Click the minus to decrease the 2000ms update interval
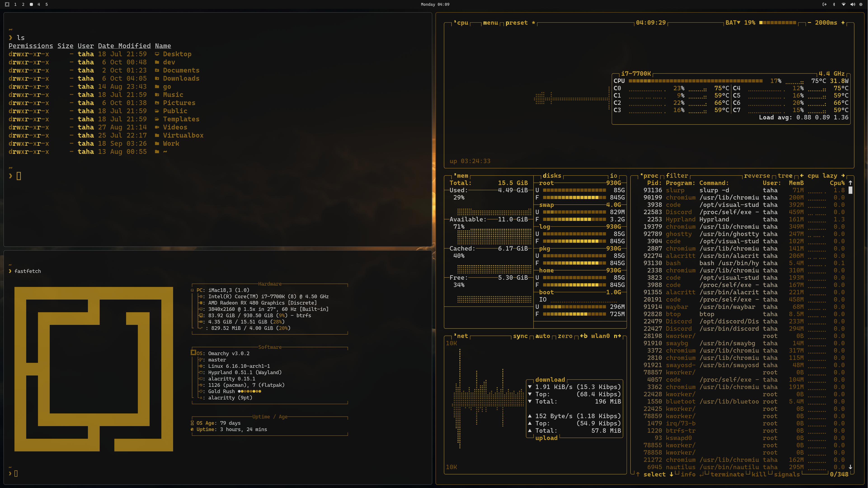The height and width of the screenshot is (488, 868). coord(809,23)
